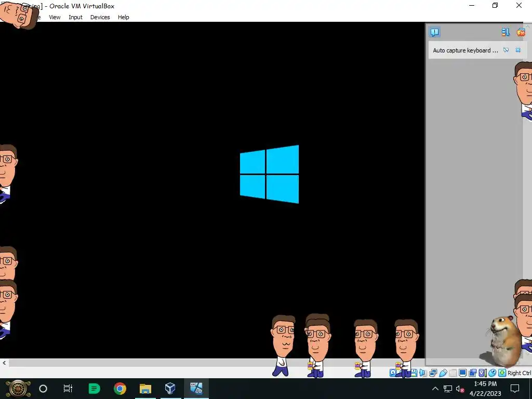This screenshot has width=532, height=399.
Task: Click the keyboard capture green arrow indicator
Action: [502, 373]
